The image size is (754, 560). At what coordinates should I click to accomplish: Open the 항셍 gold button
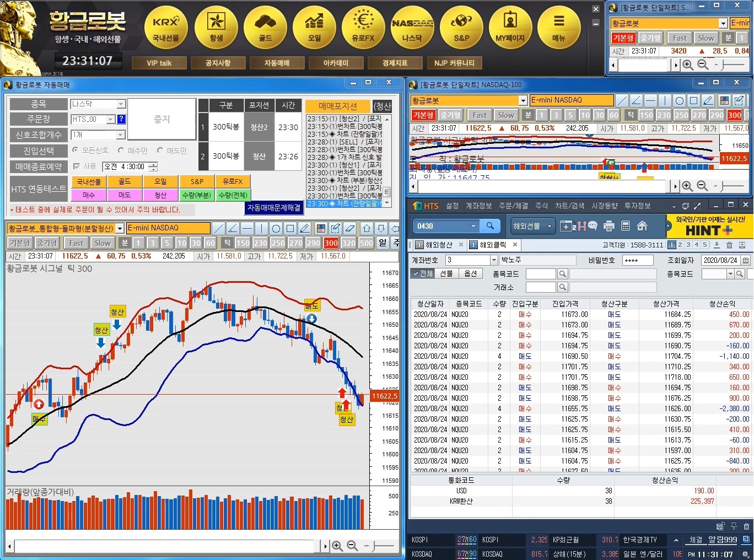tap(216, 27)
